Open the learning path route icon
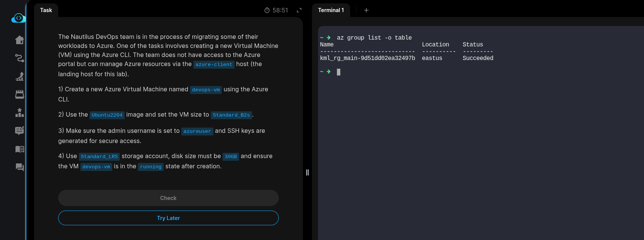644x240 pixels. [x=20, y=58]
